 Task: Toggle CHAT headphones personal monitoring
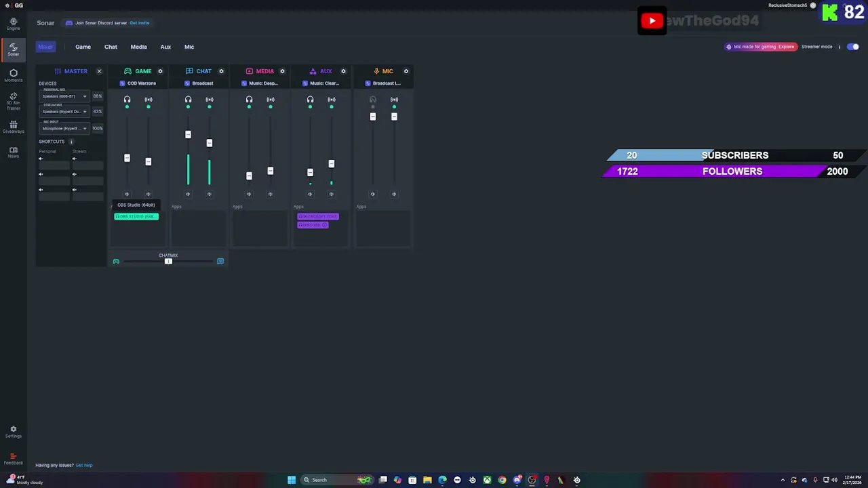tap(188, 100)
